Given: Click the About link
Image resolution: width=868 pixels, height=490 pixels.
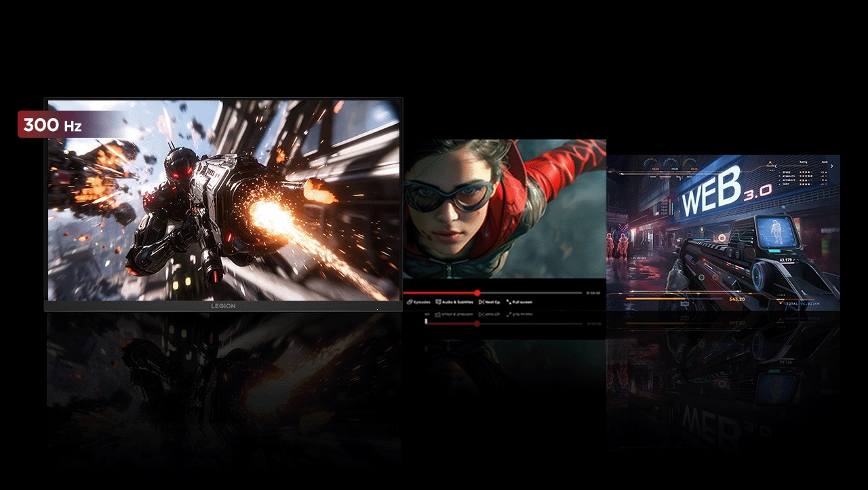Looking at the screenshot, I should [x=689, y=176].
